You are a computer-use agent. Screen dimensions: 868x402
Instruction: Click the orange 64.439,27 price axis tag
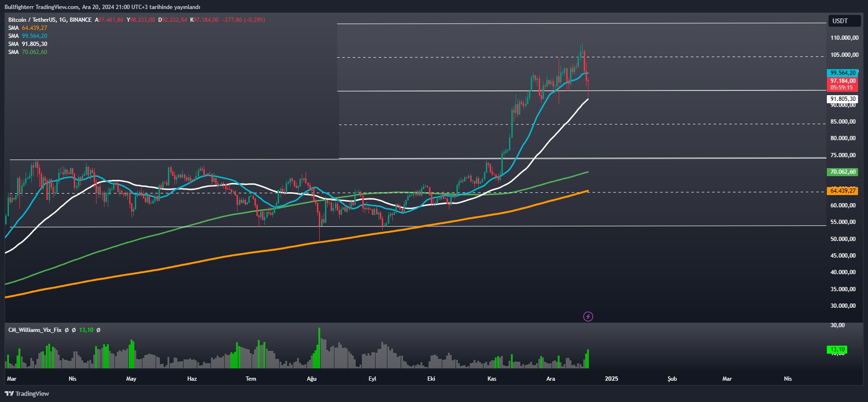click(x=842, y=191)
